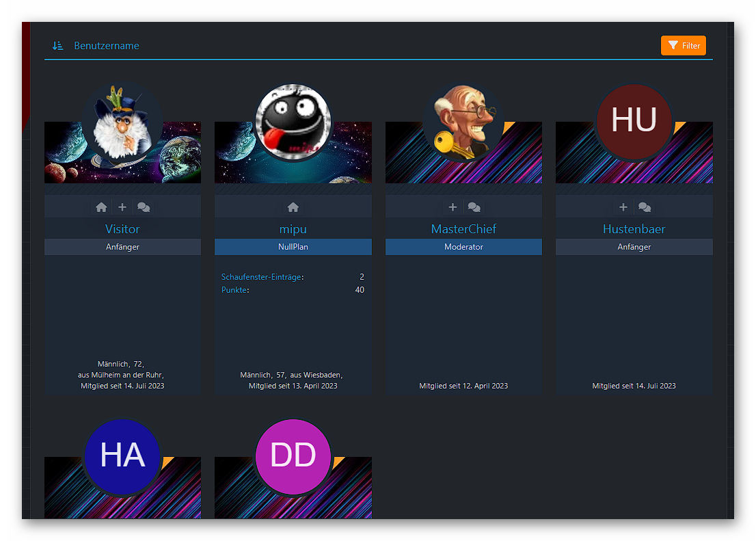
Task: Toggle sort order icon beside Benutzername
Action: (x=58, y=46)
